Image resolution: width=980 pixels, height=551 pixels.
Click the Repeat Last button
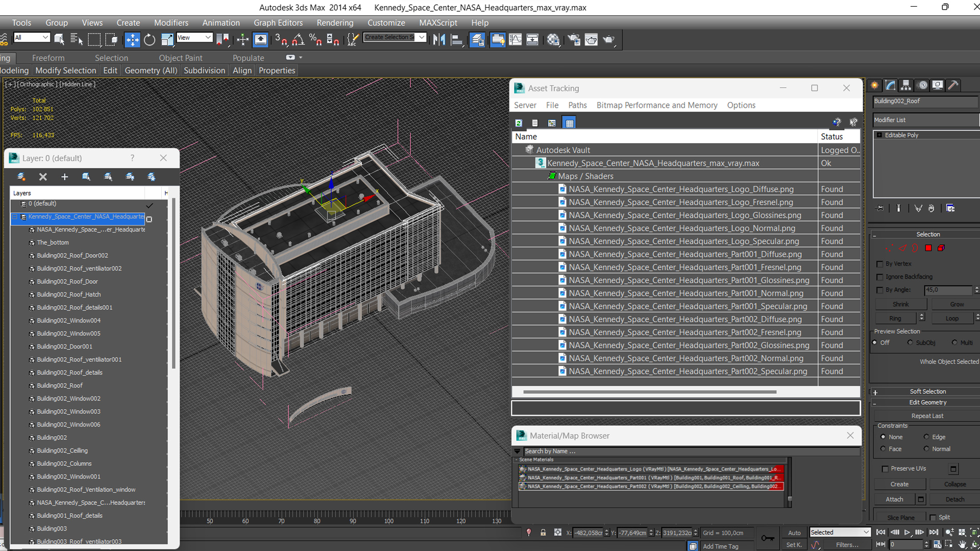coord(927,416)
